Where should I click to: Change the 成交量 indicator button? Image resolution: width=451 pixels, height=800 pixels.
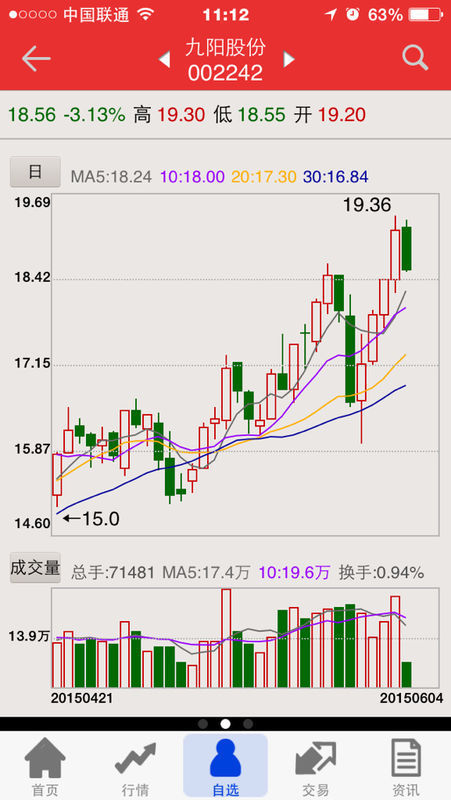click(x=35, y=568)
